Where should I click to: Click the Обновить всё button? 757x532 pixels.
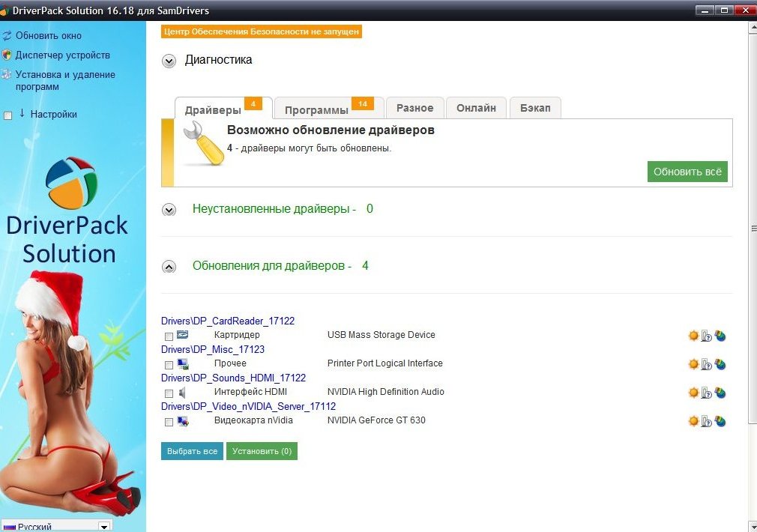[x=687, y=172]
